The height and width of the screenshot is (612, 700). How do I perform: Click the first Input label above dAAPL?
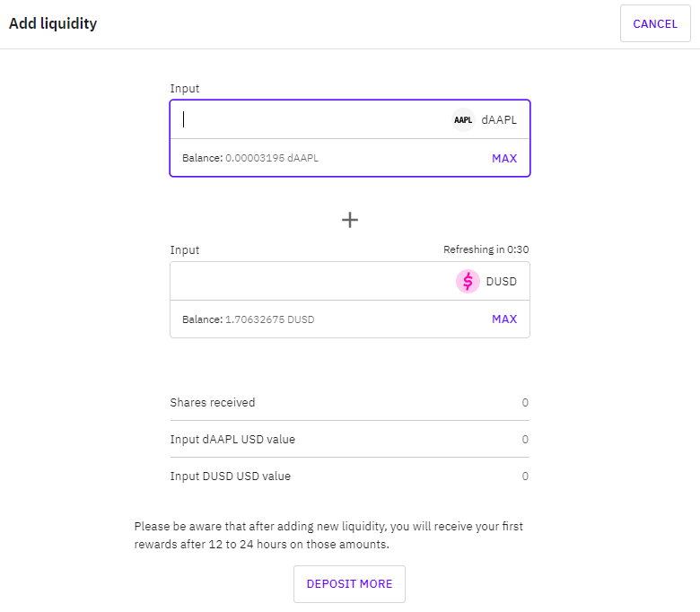184,88
